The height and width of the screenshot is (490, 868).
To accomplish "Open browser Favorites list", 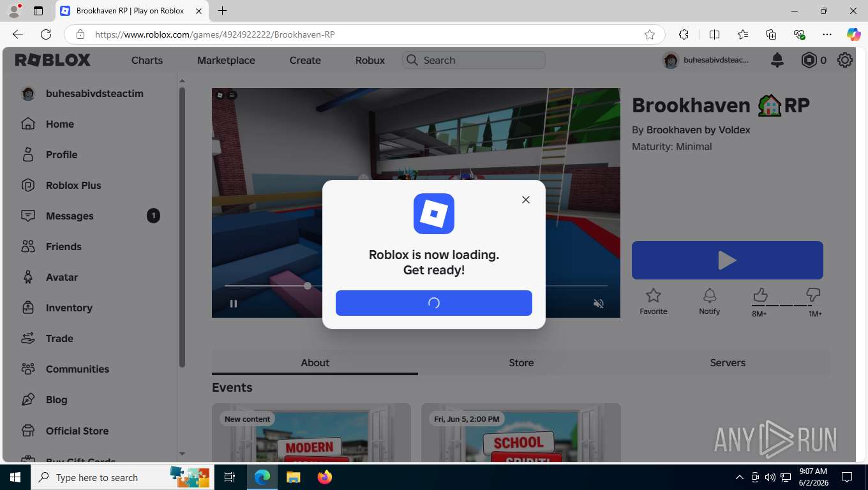I will coord(743,34).
